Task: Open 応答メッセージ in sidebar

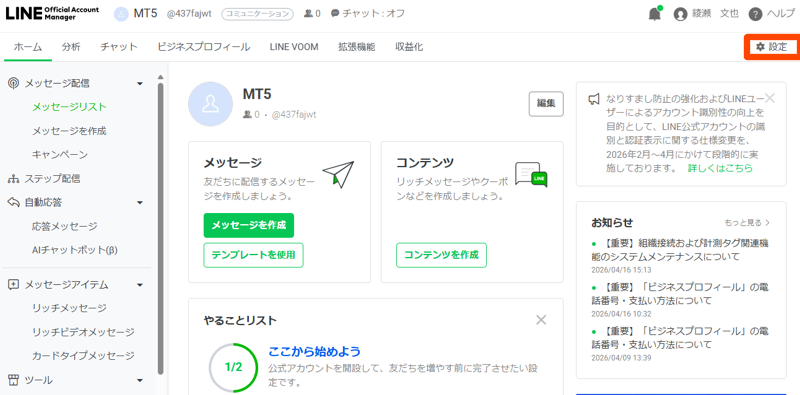Action: click(64, 226)
